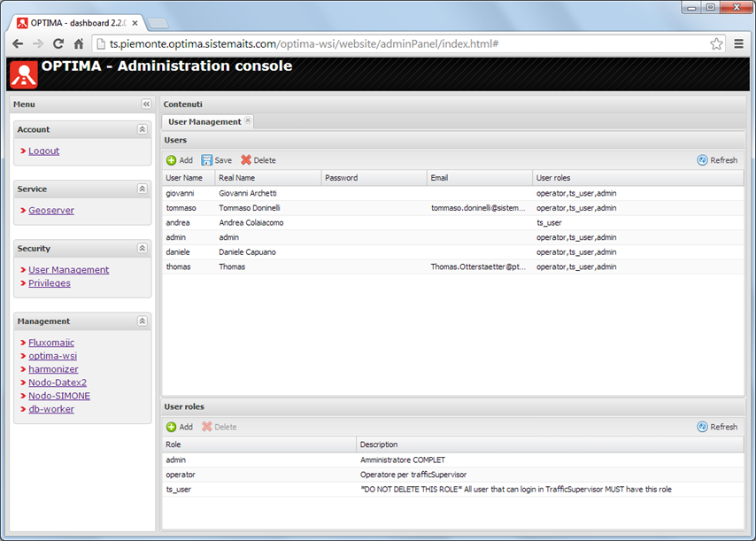Viewport: 756px width, 541px height.
Task: Click the browser reload page icon
Action: [x=58, y=43]
